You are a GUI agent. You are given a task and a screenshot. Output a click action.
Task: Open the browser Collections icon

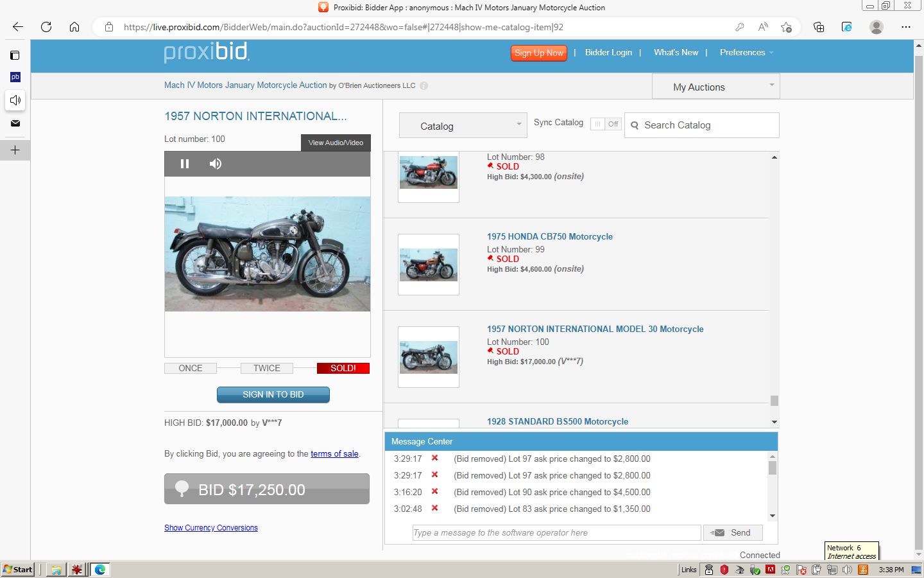pyautogui.click(x=819, y=27)
